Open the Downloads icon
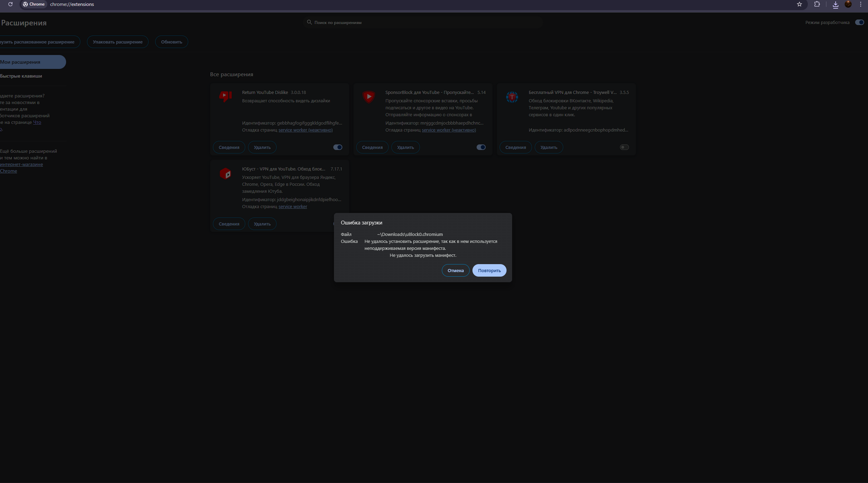868x483 pixels. point(835,4)
